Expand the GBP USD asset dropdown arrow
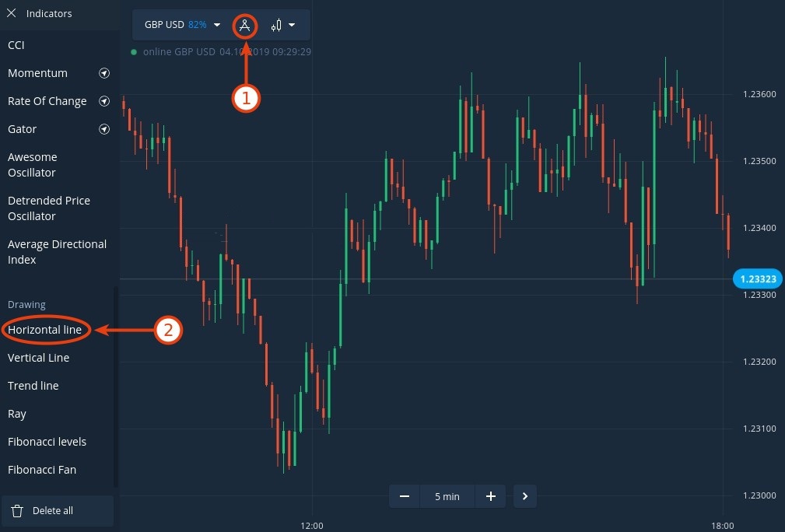 pyautogui.click(x=217, y=25)
